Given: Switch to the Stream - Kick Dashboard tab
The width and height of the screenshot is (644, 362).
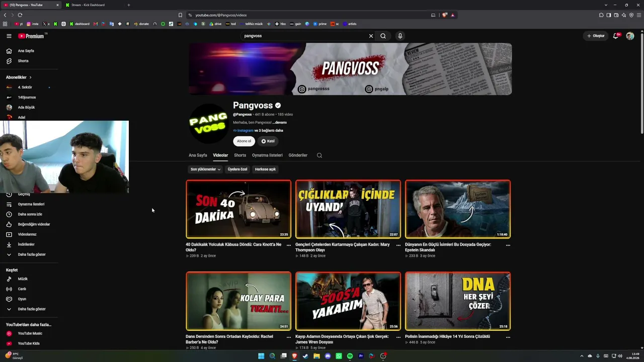Looking at the screenshot, I should [92, 5].
